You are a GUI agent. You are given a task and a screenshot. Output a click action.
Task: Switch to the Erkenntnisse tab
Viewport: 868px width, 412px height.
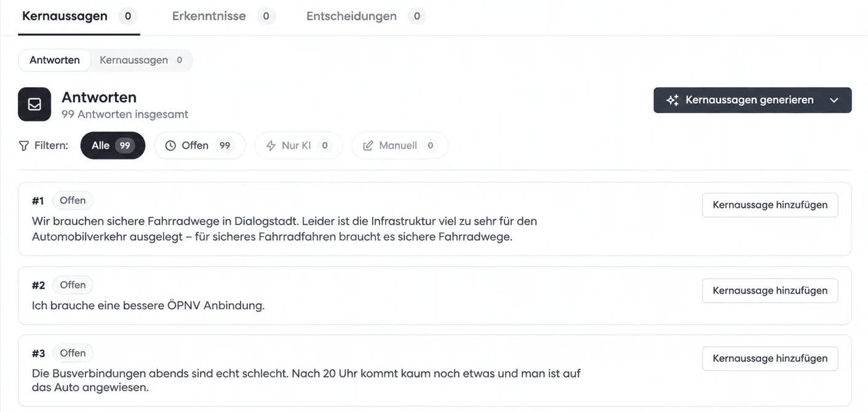223,17
